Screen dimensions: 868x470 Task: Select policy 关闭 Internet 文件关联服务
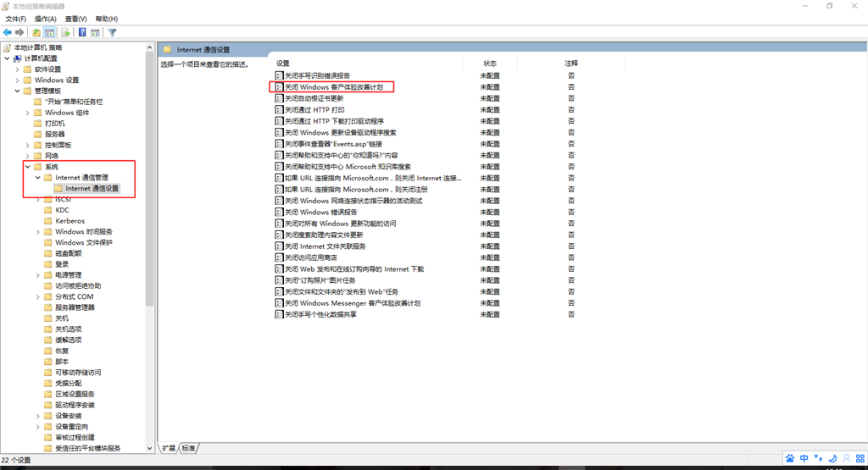325,246
